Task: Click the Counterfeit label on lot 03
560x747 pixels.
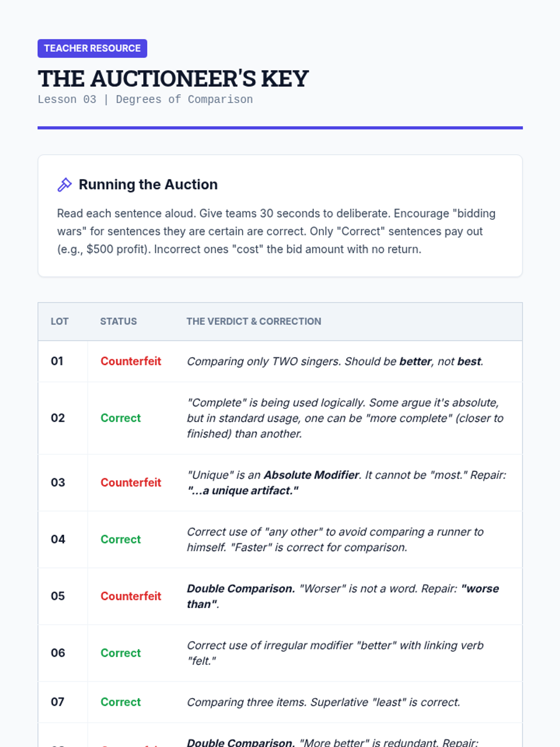Action: coord(131,482)
